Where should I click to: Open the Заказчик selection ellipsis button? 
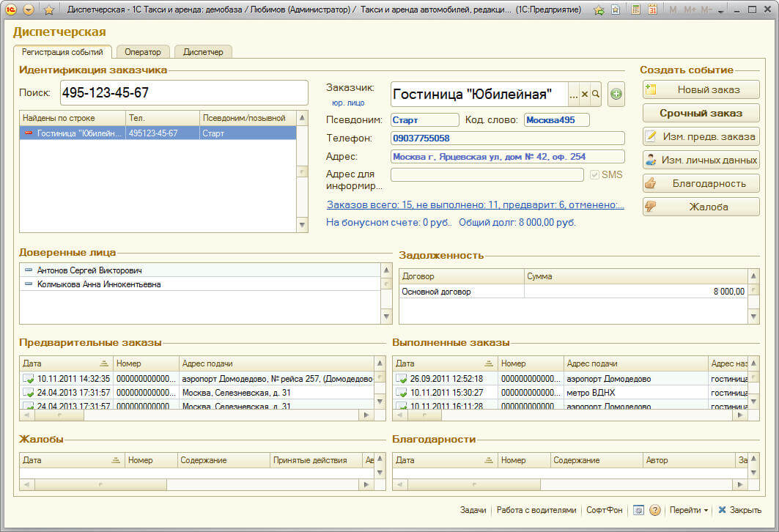[x=573, y=94]
